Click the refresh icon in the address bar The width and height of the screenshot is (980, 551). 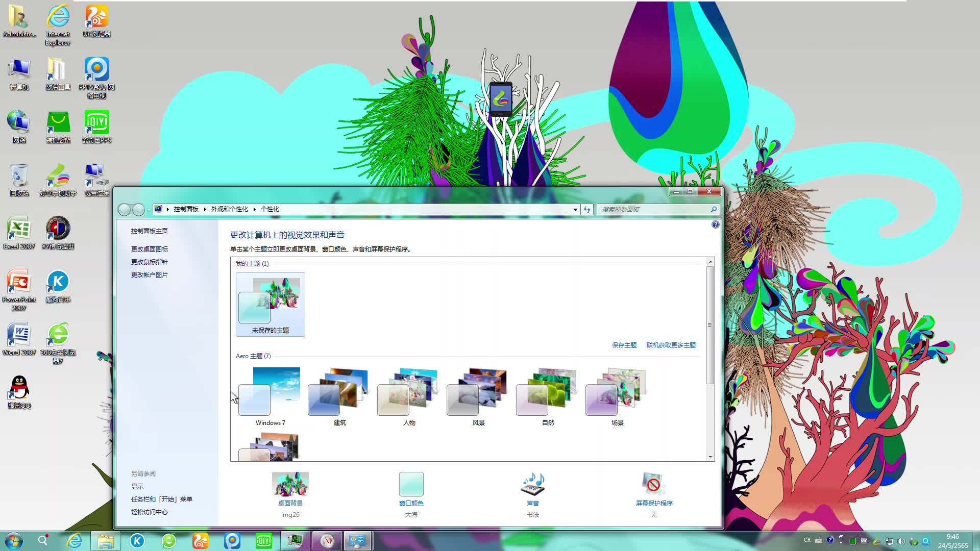pyautogui.click(x=586, y=209)
